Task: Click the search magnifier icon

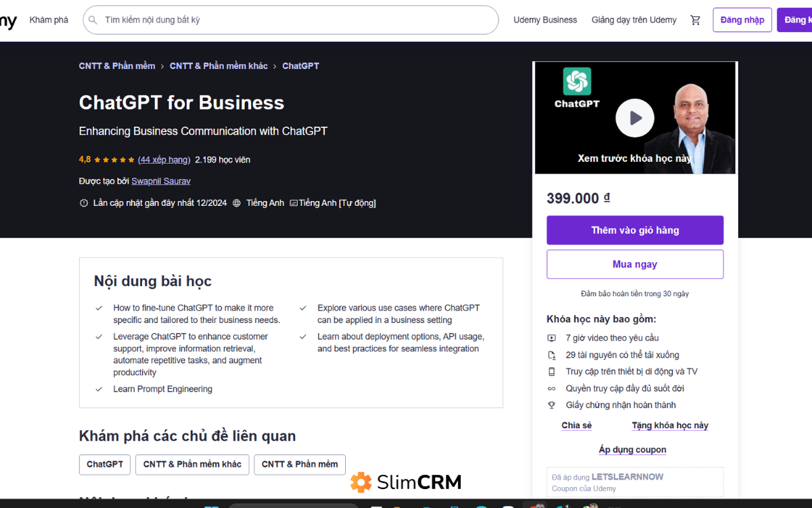Action: [93, 20]
